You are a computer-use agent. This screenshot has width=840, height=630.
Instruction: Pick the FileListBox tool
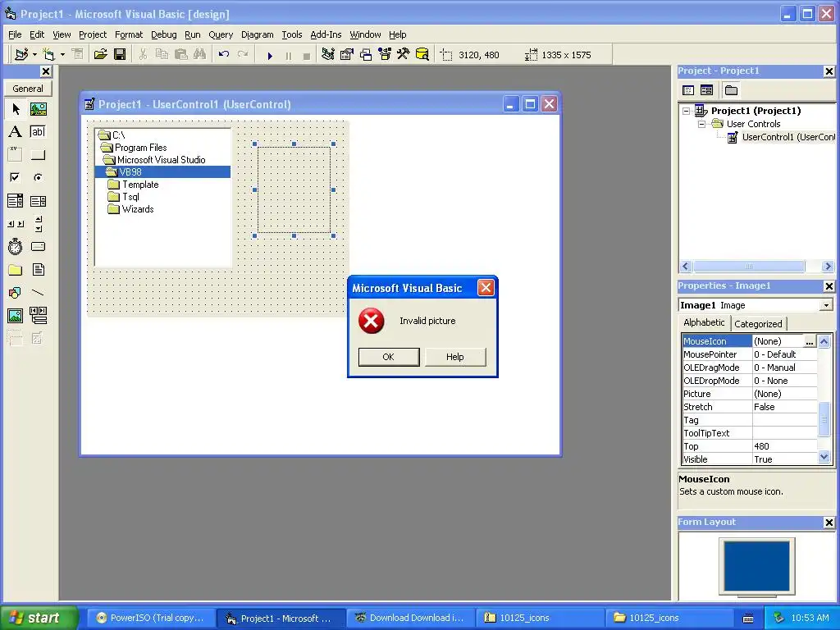[x=38, y=269]
